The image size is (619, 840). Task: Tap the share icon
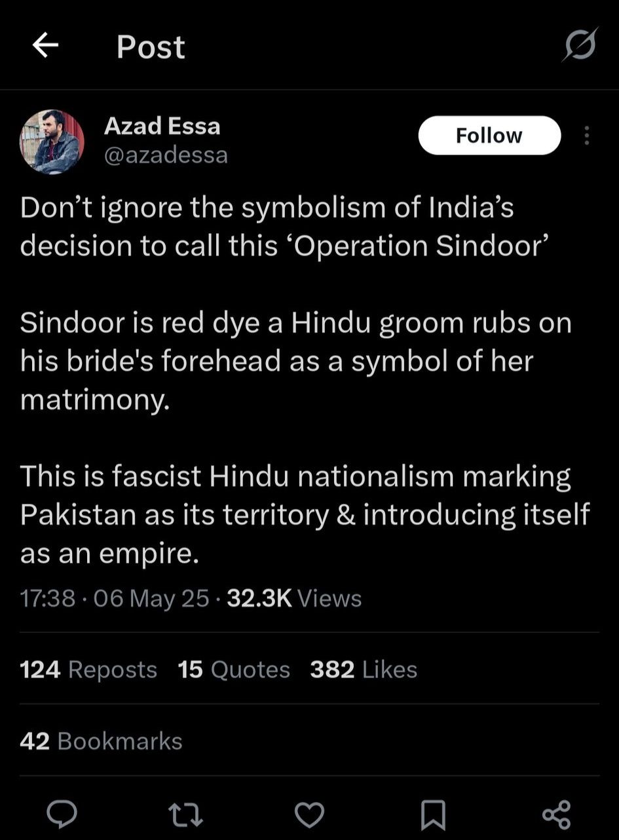point(556,814)
